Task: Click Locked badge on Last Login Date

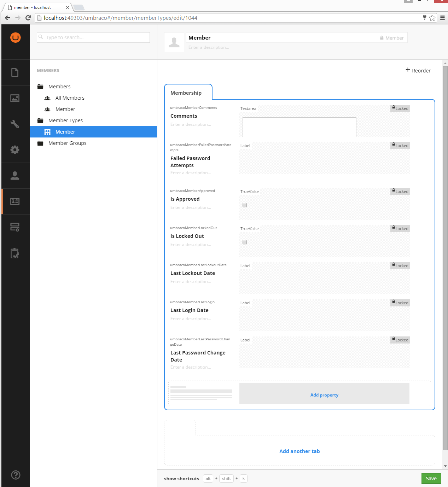Action: click(400, 303)
